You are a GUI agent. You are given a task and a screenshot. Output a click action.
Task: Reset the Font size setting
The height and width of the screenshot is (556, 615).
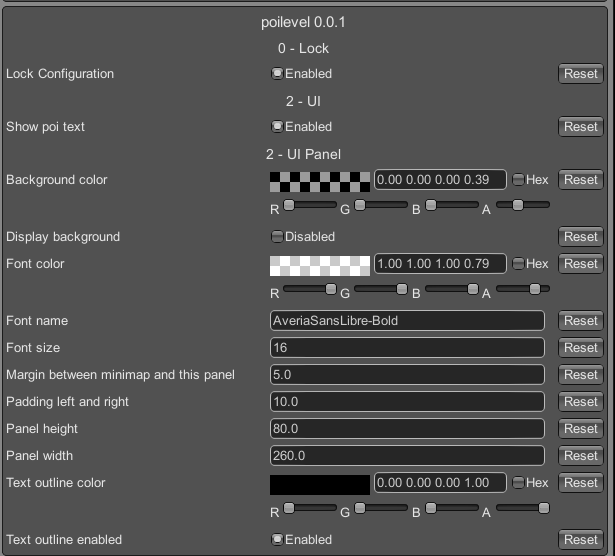point(580,348)
